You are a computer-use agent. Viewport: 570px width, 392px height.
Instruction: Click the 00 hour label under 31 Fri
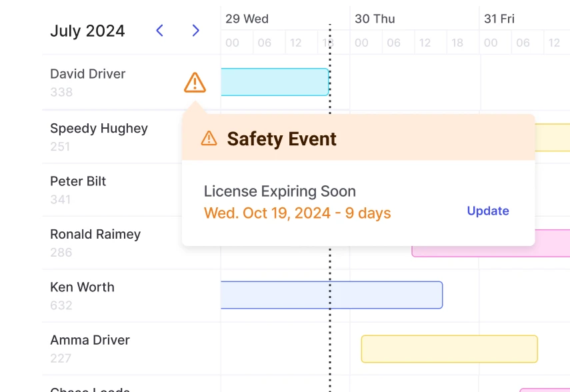491,43
